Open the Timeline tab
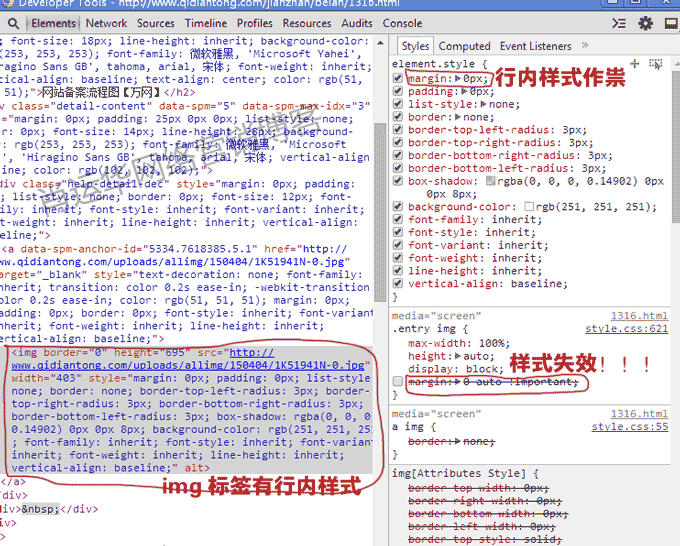Viewport: 680px width, 546px height. click(x=206, y=23)
